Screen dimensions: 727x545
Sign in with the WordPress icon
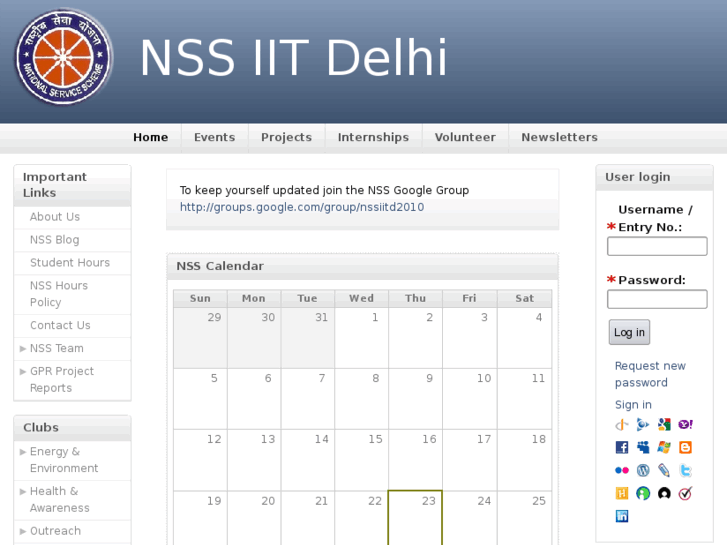tap(643, 470)
